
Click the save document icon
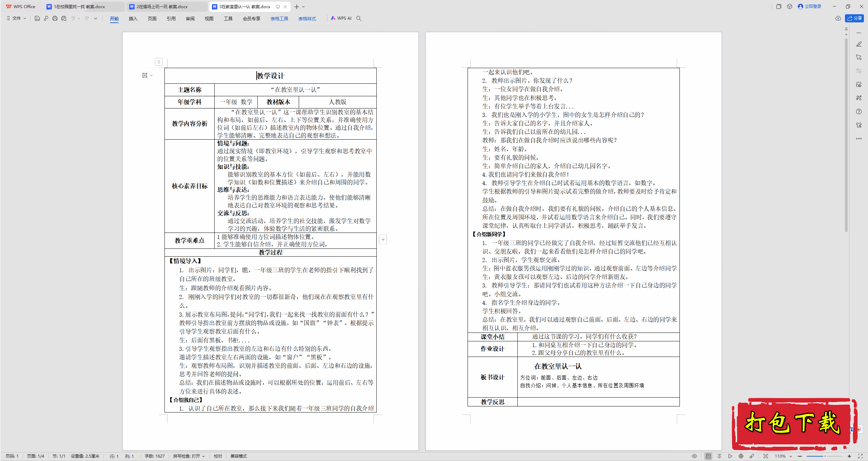pos(37,18)
